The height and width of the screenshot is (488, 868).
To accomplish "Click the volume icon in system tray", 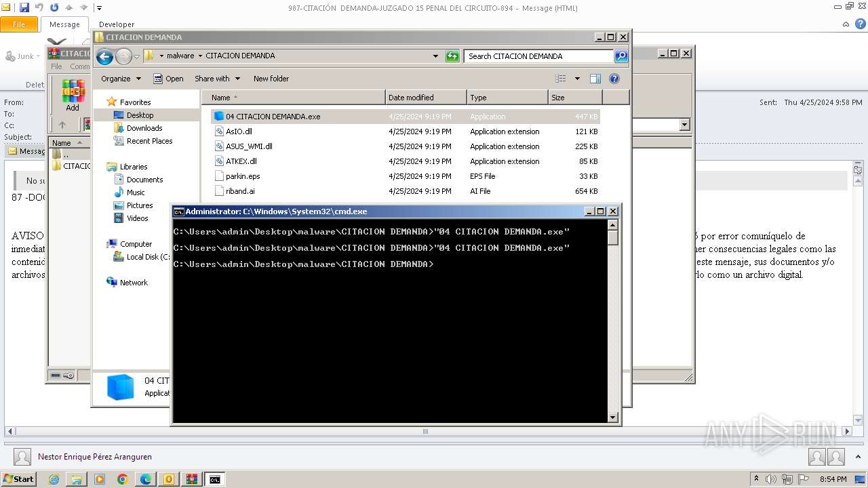I will 771,479.
